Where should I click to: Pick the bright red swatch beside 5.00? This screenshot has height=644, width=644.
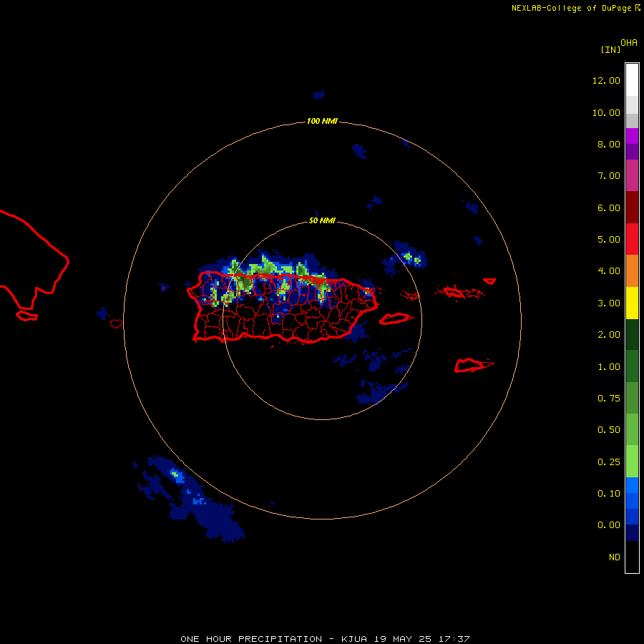point(632,239)
